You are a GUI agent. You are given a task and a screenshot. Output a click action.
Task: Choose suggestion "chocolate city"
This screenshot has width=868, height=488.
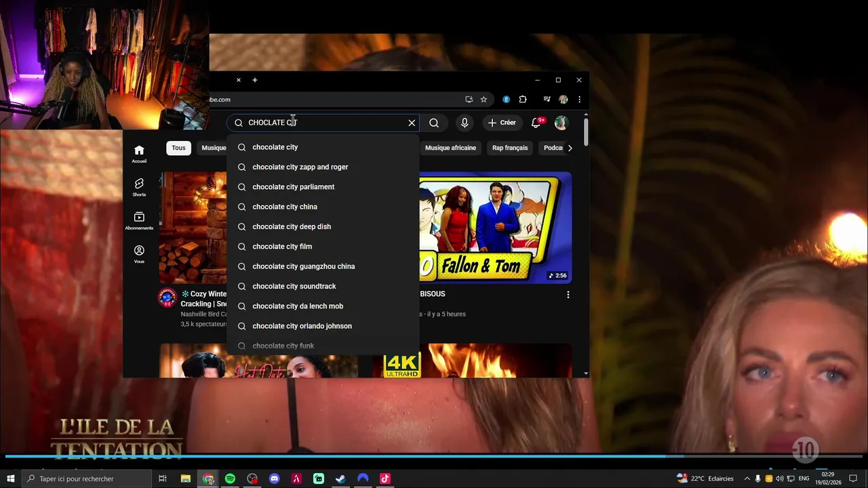323,147
